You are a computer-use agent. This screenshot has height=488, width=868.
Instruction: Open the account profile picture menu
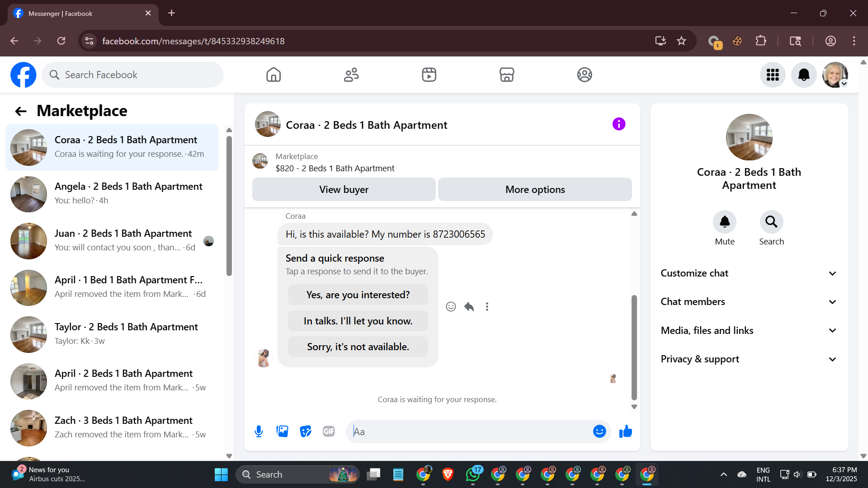[x=835, y=75]
